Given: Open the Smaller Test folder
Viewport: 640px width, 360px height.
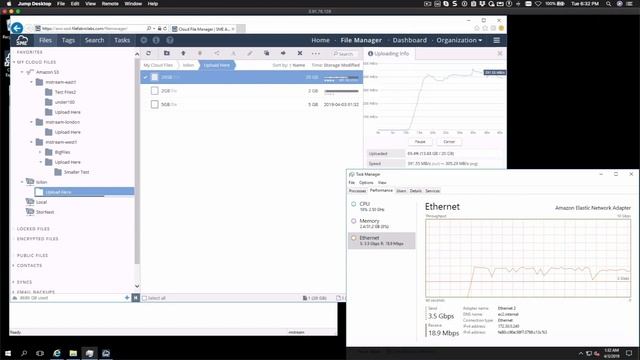Looking at the screenshot, I should pyautogui.click(x=76, y=172).
